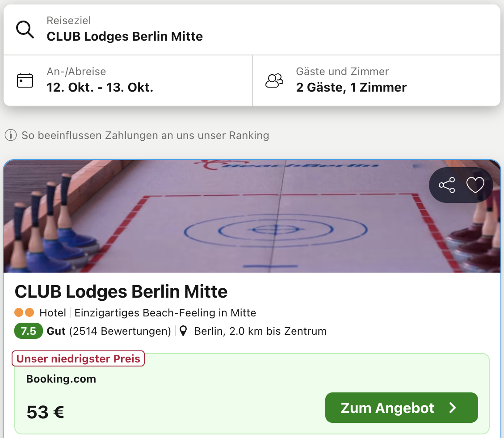Click the Unser niedrigster Preis label
Screen dimensions: 504x438
tap(79, 358)
